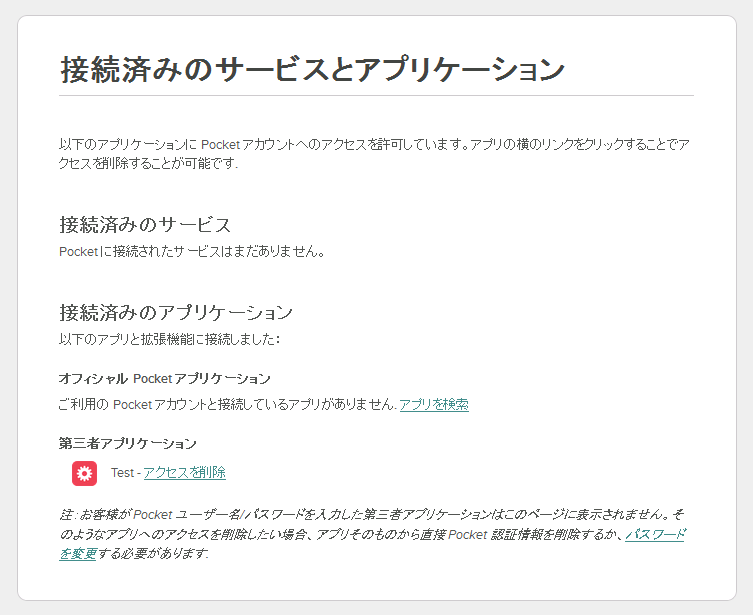Click the text 以下のアプリと拡張機能に接続しました:

coord(169,339)
